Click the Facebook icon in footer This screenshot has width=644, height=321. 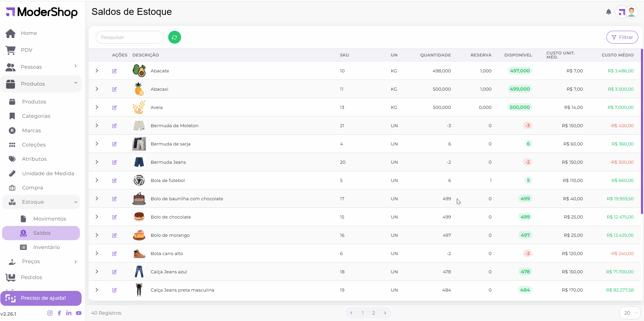click(x=59, y=313)
